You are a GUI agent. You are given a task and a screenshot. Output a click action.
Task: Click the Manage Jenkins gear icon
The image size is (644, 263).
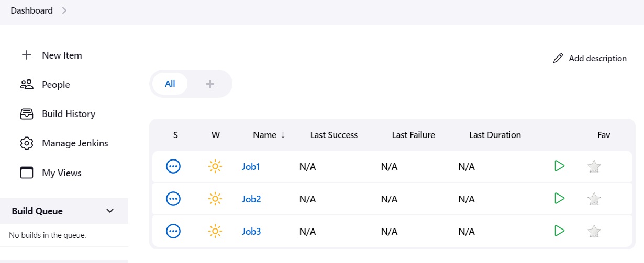coord(26,143)
